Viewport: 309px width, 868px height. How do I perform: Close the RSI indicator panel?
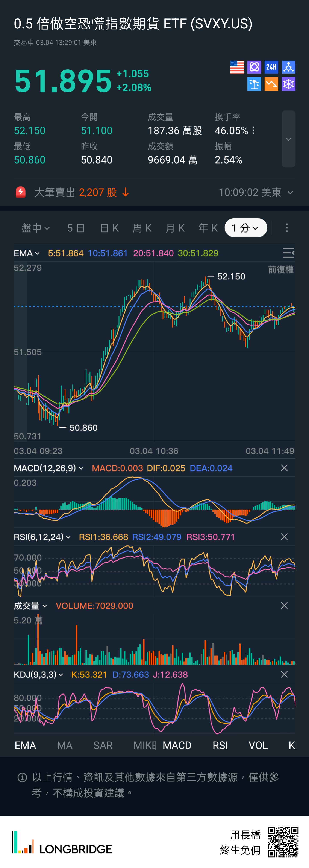[x=284, y=537]
